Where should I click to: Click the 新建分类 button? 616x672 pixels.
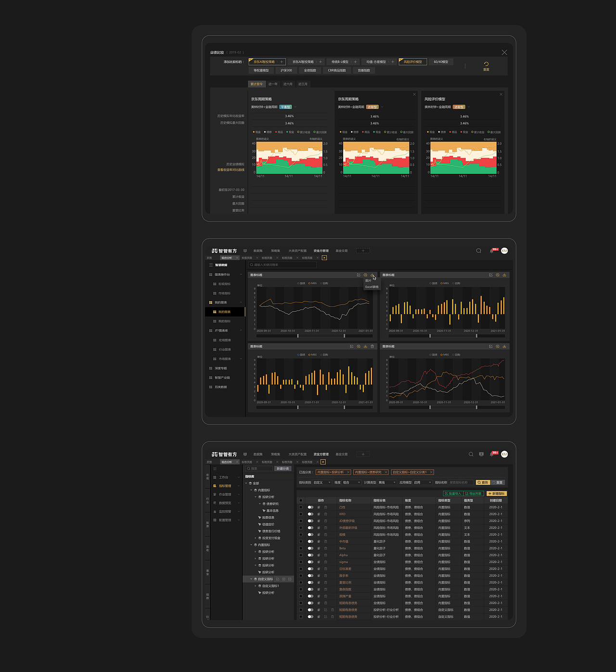(x=283, y=469)
